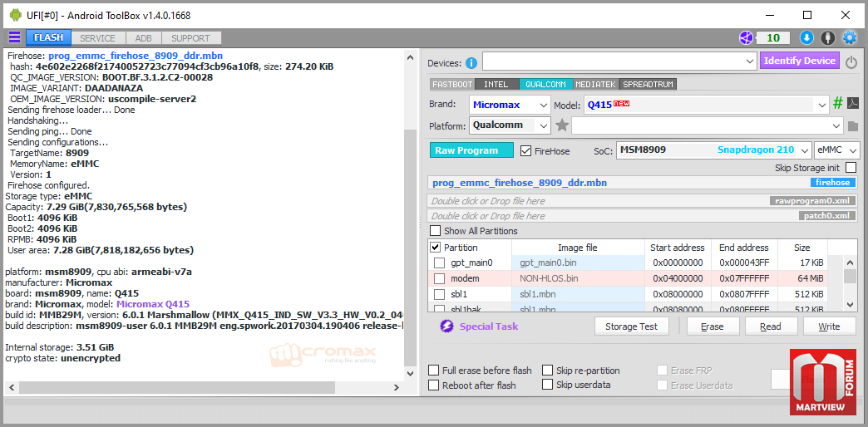Click the Special Task link
Image resolution: width=868 pixels, height=427 pixels.
[488, 326]
